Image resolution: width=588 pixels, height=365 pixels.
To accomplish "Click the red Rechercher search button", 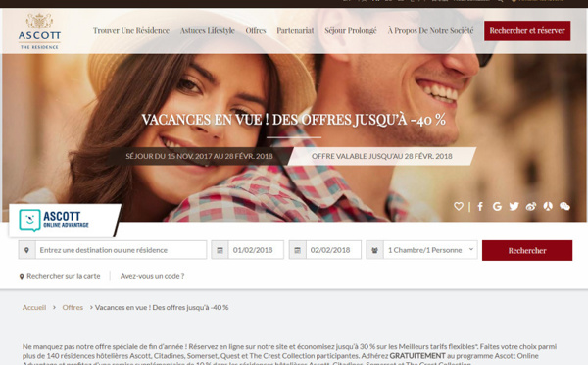I will point(527,250).
